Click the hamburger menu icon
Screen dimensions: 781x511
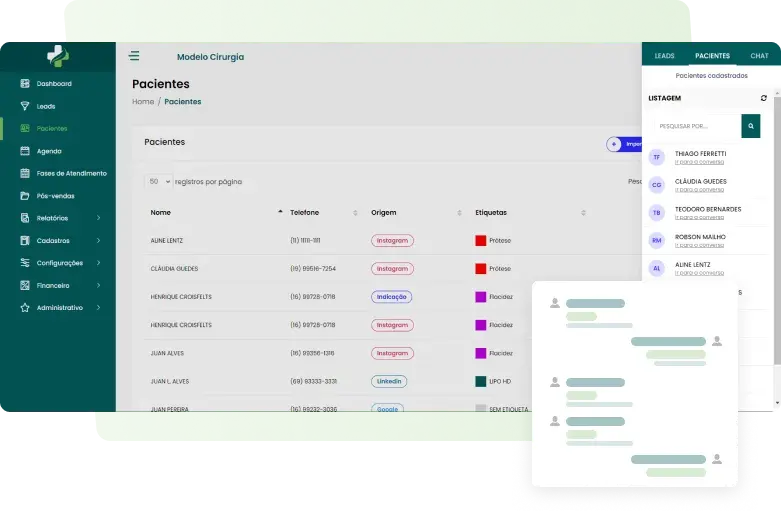(x=134, y=56)
